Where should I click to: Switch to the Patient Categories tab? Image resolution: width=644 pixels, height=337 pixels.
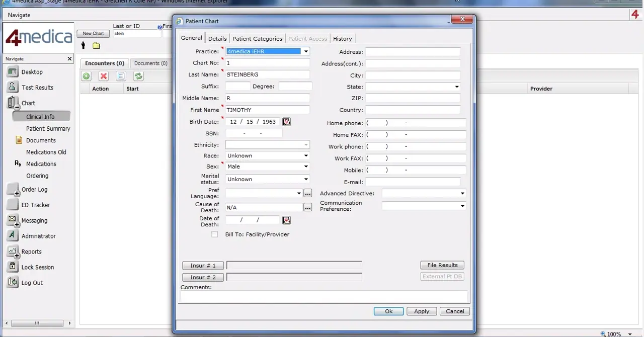click(257, 38)
